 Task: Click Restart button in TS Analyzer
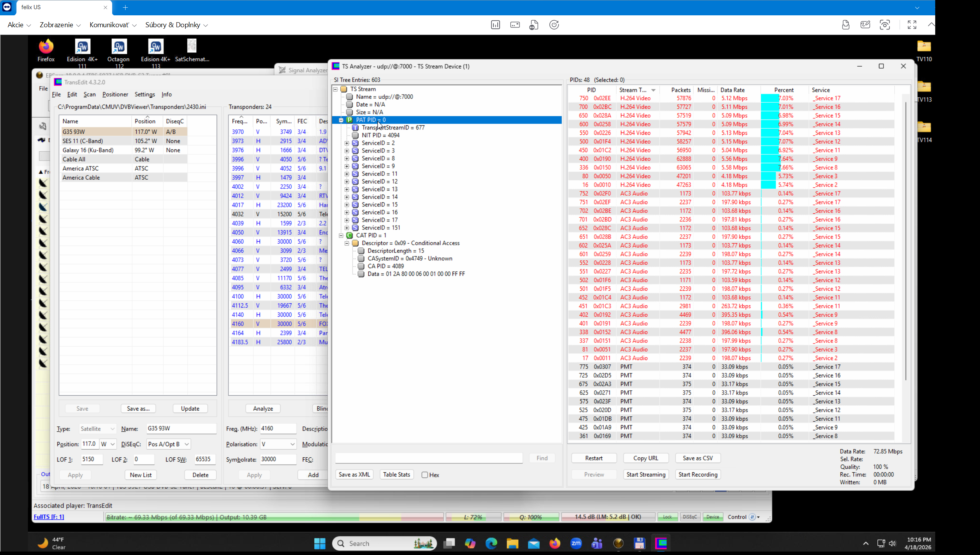click(x=594, y=458)
